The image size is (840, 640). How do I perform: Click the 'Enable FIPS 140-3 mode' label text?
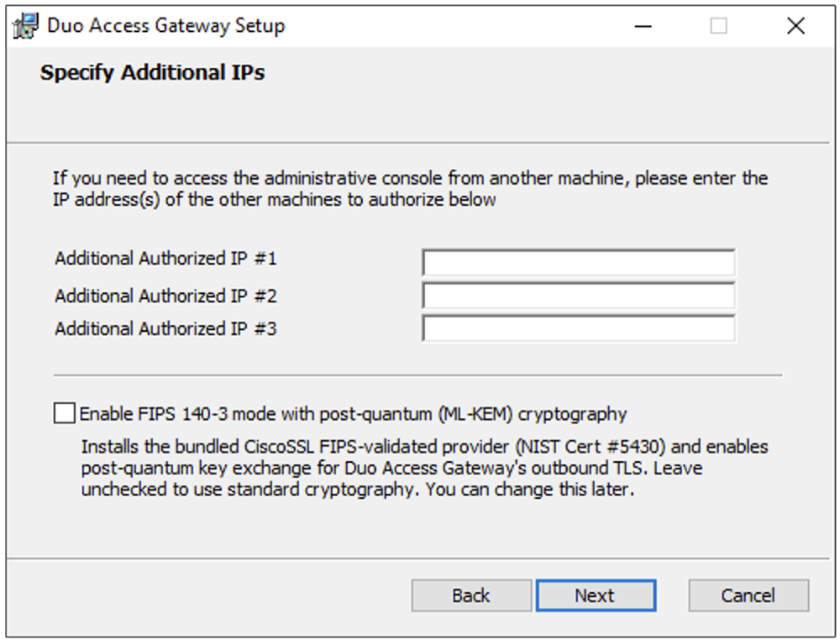353,414
